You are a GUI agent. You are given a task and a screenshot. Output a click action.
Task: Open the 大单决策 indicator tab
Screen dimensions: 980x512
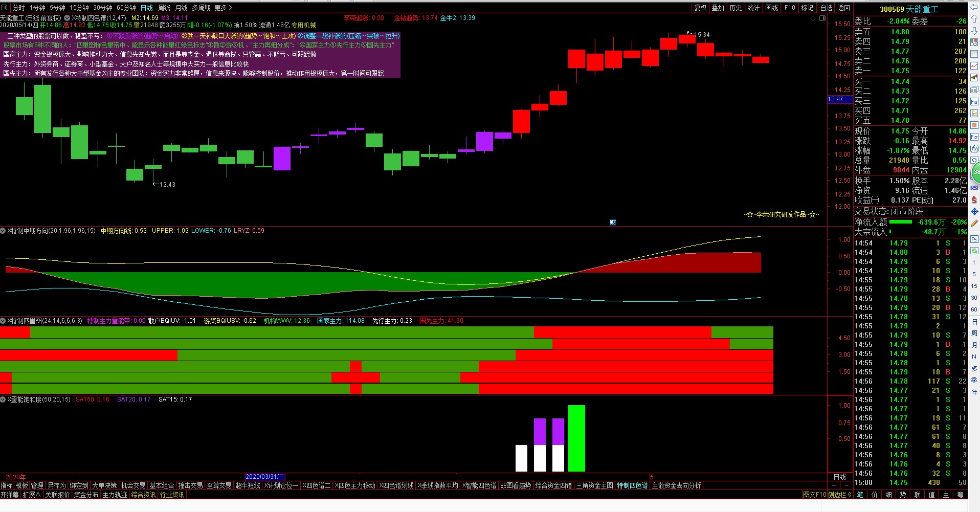coord(104,485)
